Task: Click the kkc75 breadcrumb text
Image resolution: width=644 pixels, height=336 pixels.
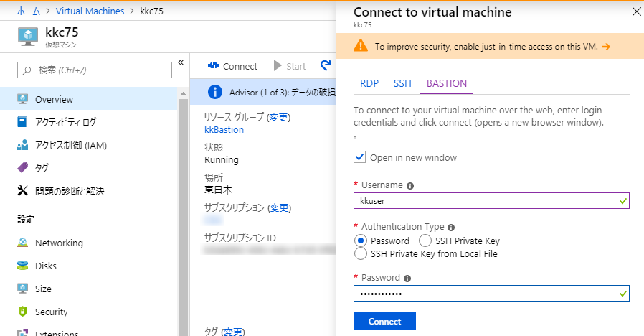Action: click(x=151, y=11)
